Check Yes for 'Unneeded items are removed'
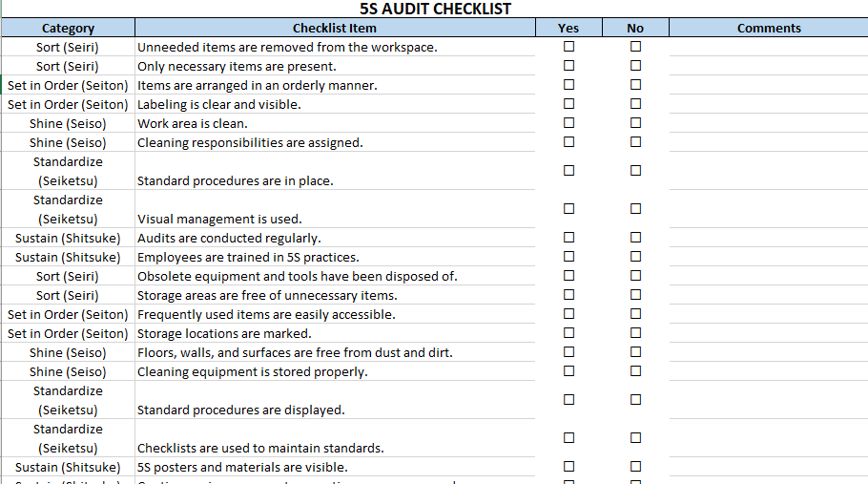The image size is (868, 484). pyautogui.click(x=568, y=46)
